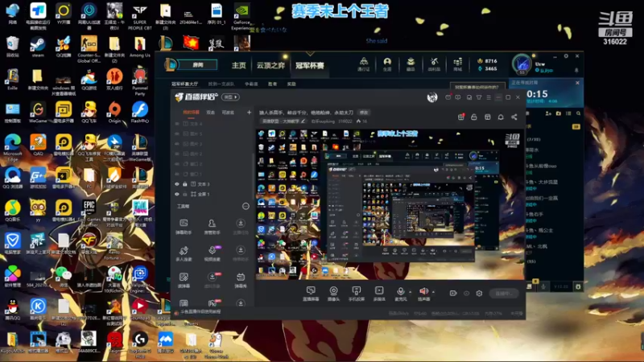This screenshot has height=362, width=644.
Task: Click the 房间 lobby button in League client
Action: tap(198, 65)
